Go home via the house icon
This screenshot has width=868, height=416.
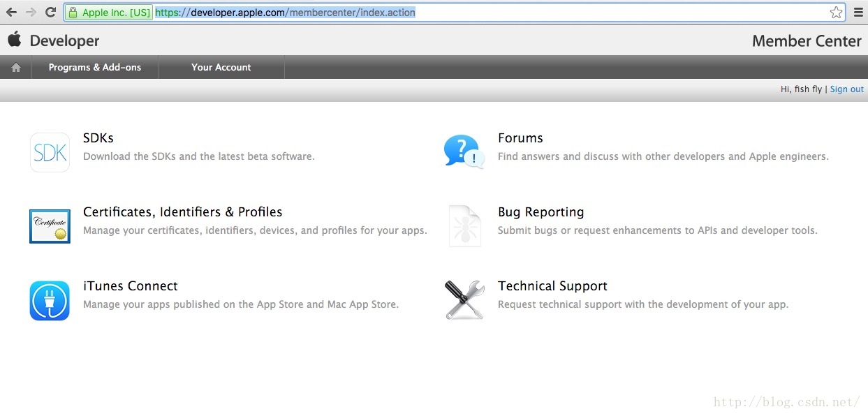coord(16,68)
